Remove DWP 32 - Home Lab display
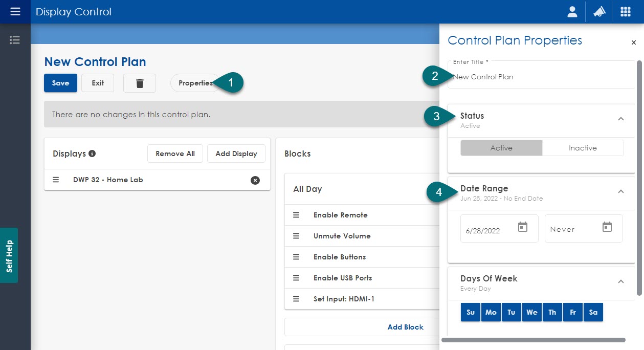Viewport: 644px width, 350px height. [255, 180]
